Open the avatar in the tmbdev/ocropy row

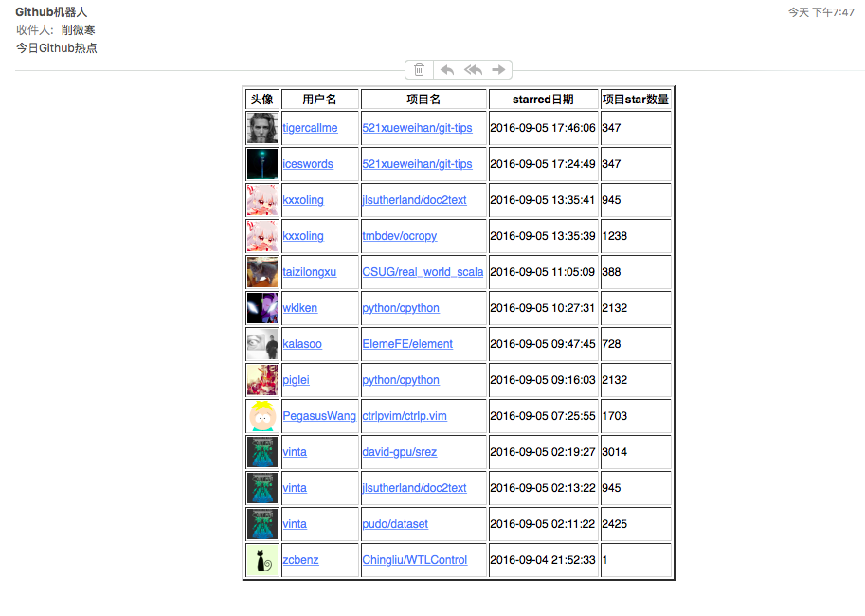[262, 236]
